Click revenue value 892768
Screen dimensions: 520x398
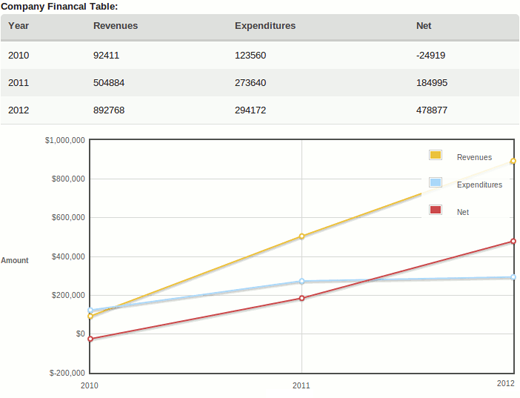click(109, 110)
